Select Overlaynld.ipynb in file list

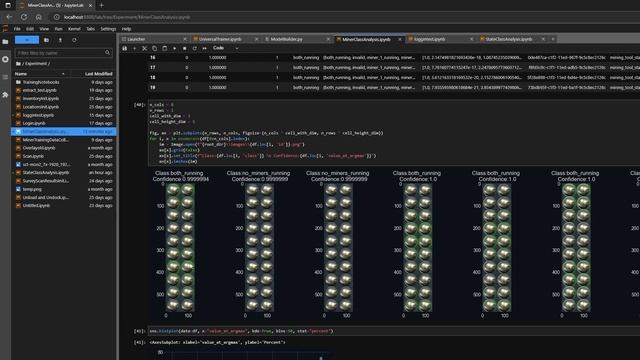[x=63, y=148]
